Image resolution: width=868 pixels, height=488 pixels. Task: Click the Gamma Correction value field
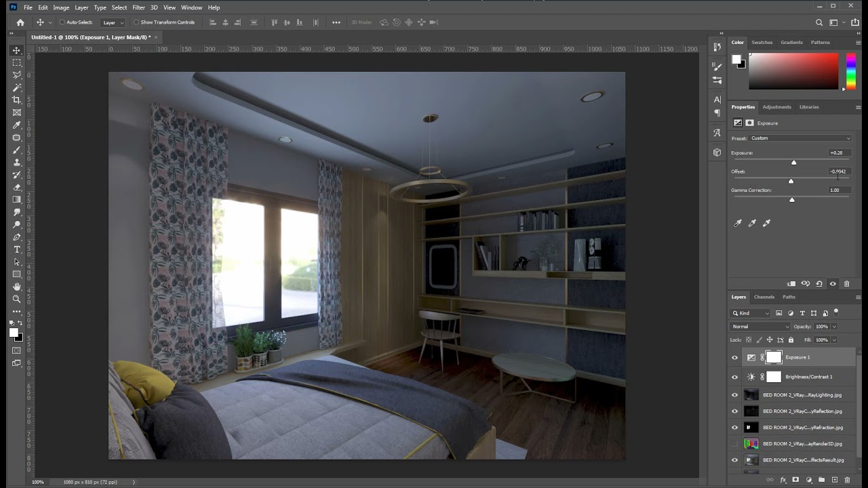click(x=839, y=190)
